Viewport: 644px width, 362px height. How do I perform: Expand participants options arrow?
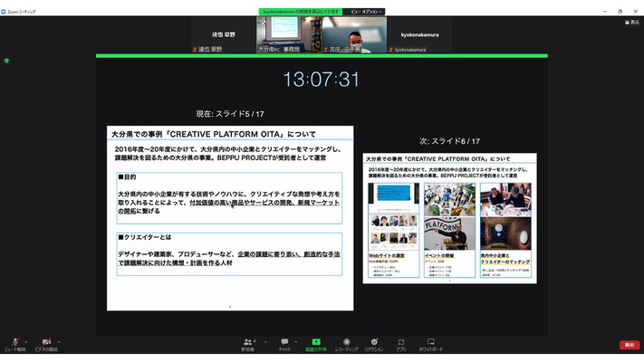click(x=265, y=341)
